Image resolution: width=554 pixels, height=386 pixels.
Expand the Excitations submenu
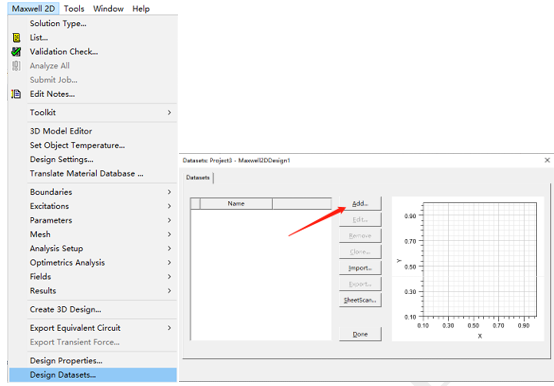tap(93, 206)
